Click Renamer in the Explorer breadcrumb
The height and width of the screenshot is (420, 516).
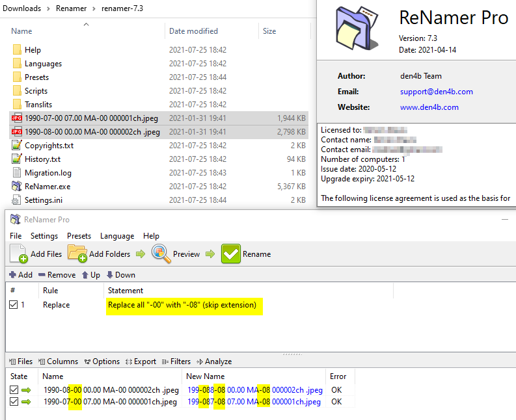[x=71, y=8]
